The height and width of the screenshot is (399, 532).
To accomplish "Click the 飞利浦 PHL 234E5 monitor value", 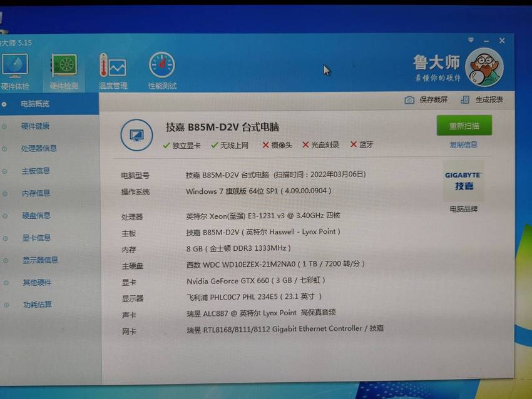I will (x=254, y=297).
